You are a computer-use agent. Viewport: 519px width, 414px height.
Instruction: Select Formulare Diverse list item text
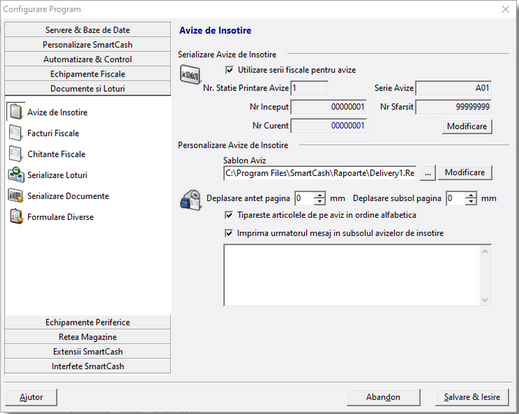pos(60,217)
